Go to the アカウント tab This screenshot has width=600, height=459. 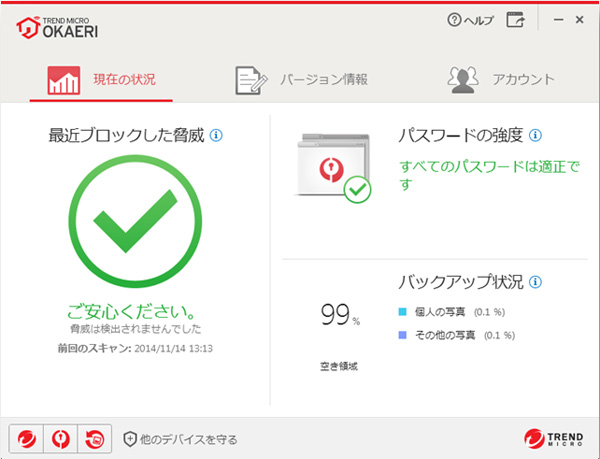[x=501, y=80]
